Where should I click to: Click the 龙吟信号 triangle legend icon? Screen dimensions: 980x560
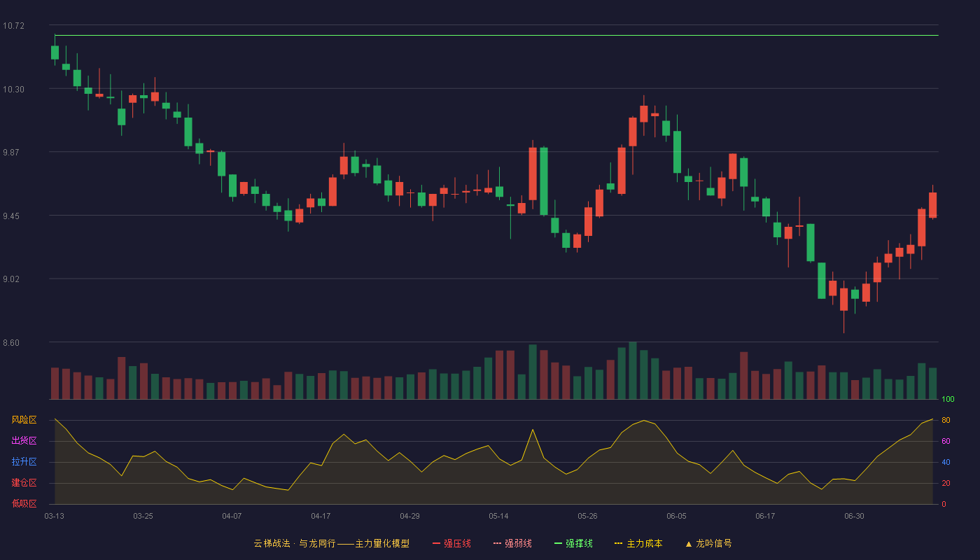(x=688, y=544)
